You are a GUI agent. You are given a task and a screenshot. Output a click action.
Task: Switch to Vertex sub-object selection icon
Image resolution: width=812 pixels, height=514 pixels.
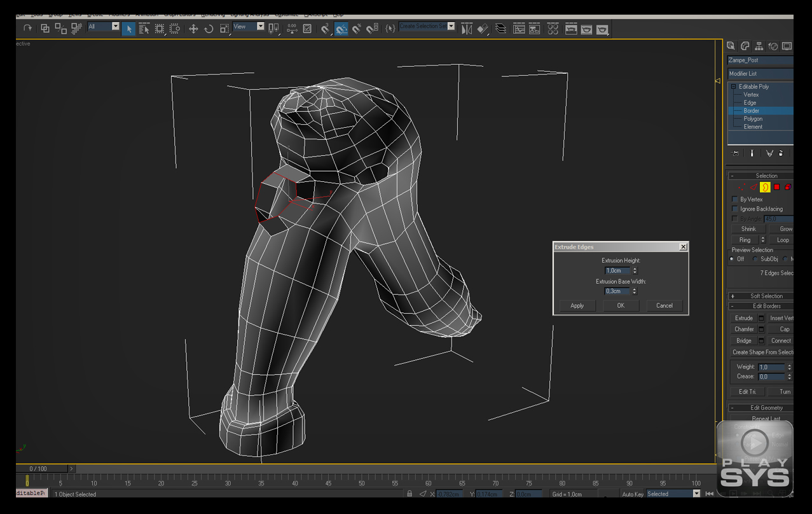point(741,187)
